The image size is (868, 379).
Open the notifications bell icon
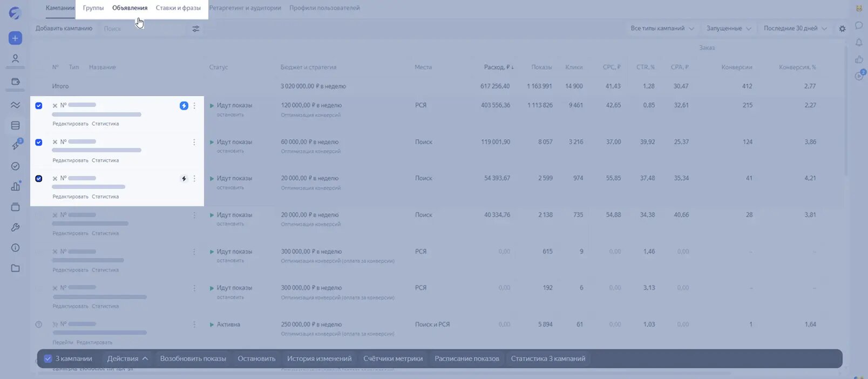[859, 42]
